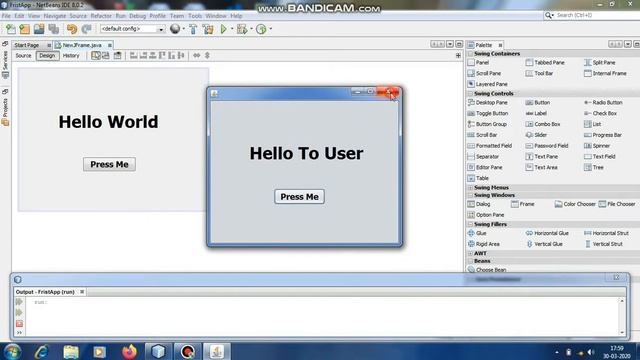Open the Tools menu

[195, 16]
